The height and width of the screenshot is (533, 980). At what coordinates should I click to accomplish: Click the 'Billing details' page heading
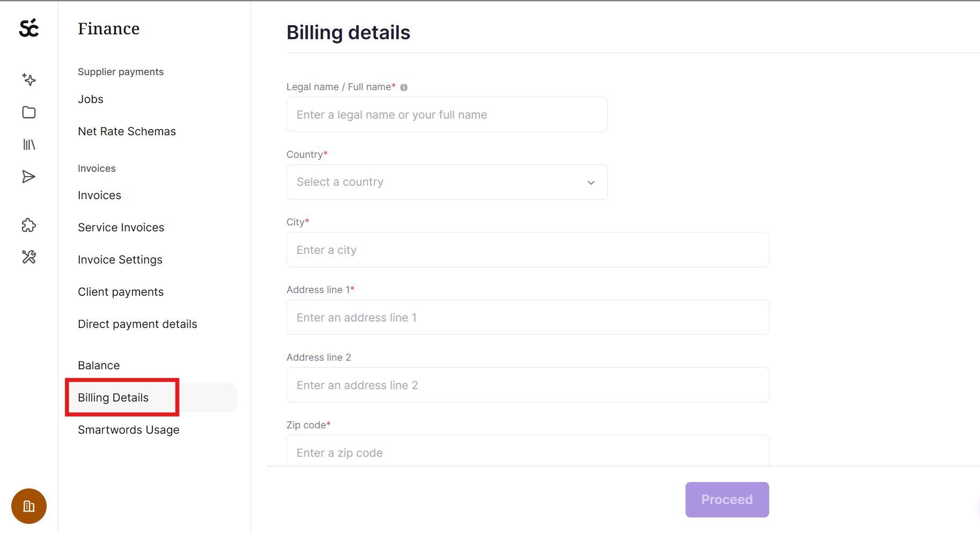(x=348, y=33)
